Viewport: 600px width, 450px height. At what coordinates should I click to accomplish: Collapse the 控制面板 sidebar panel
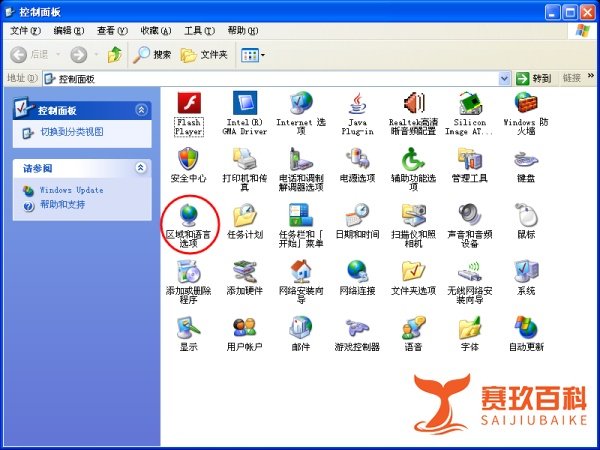point(141,110)
